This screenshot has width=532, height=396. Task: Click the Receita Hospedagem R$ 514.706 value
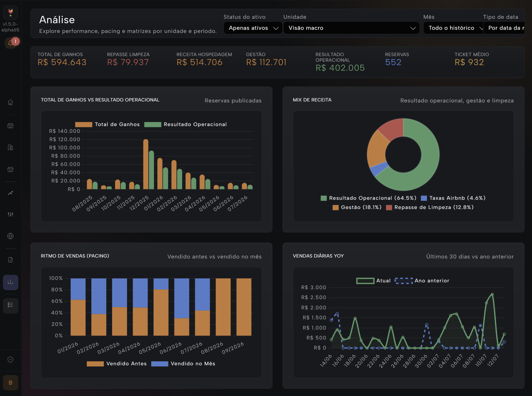coord(199,62)
